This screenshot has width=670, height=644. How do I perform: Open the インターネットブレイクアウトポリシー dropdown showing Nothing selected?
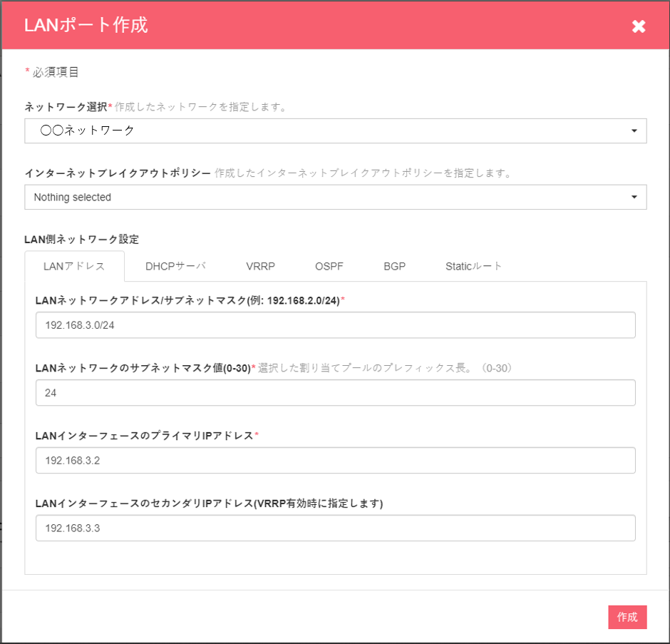(336, 197)
